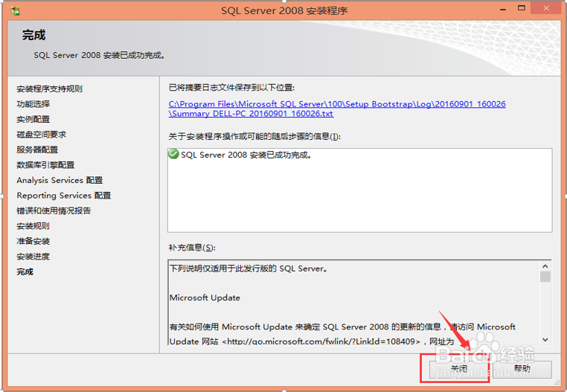Viewport: 567px width, 392px height.
Task: Select the bold 完成 step in sidebar
Action: [25, 271]
